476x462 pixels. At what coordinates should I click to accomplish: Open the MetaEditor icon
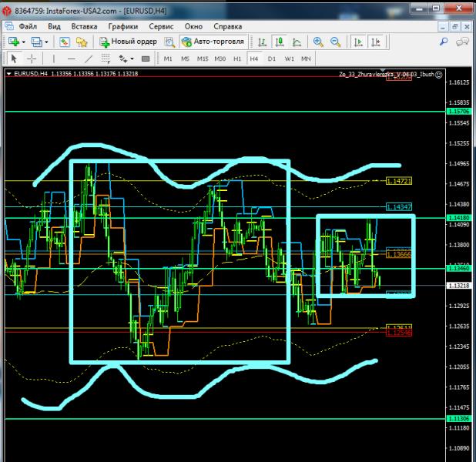pyautogui.click(x=169, y=42)
